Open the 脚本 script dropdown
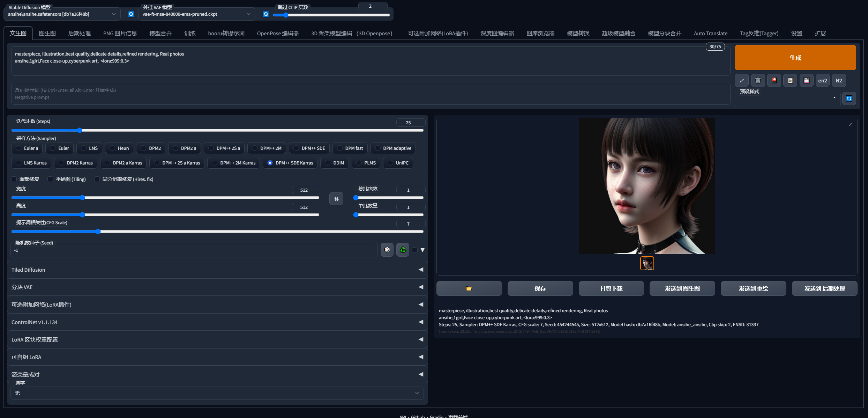Screen dimensions: 868x418 (217, 393)
